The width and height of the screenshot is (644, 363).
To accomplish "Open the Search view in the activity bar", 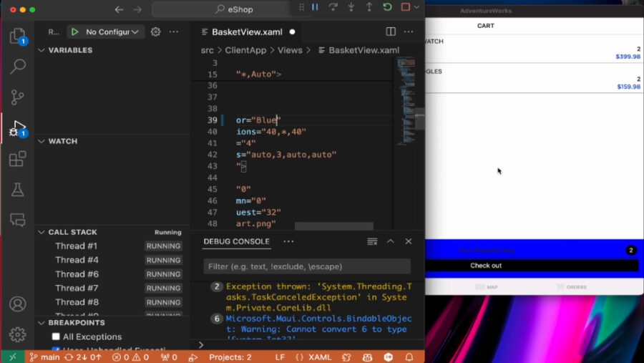I will coord(17,66).
